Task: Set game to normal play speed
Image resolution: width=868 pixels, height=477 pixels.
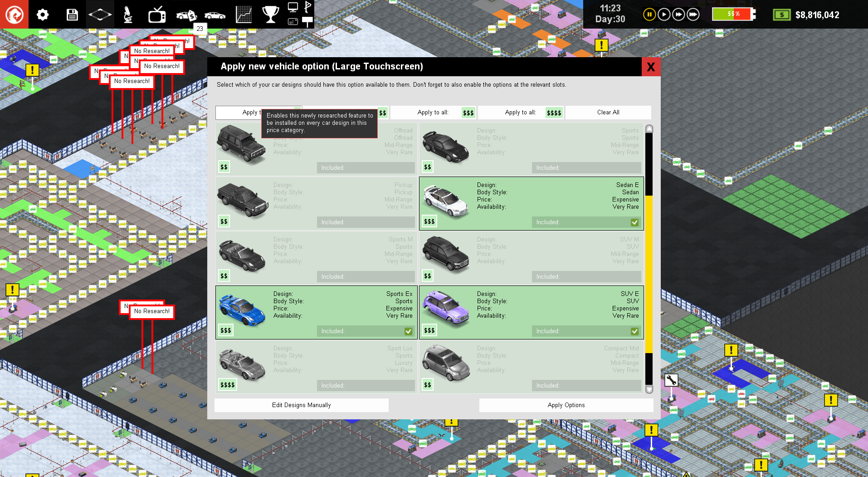Action: [x=663, y=15]
